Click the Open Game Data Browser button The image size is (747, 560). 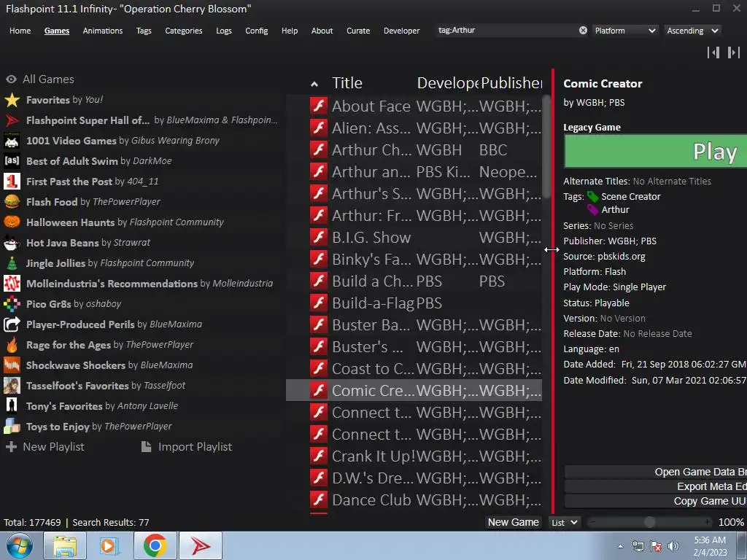[x=656, y=472]
